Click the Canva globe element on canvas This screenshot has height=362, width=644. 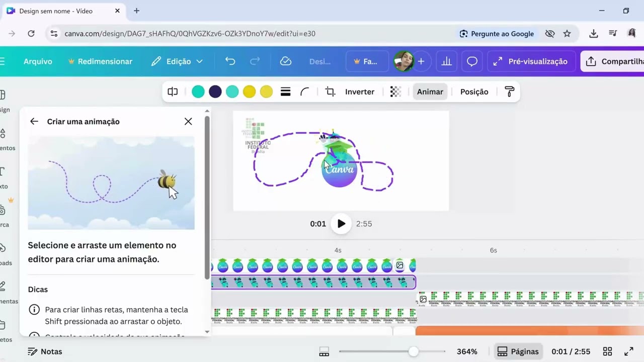[340, 169]
